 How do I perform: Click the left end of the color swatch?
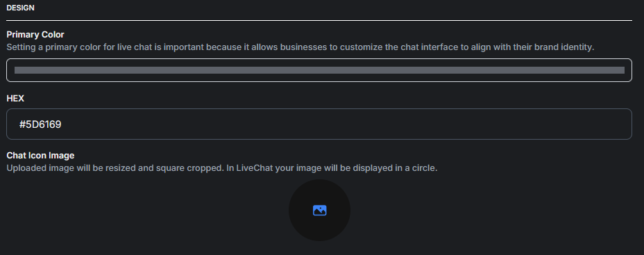point(17,70)
